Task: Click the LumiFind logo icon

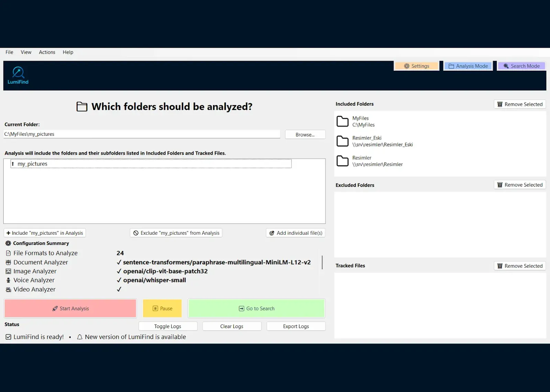Action: tap(18, 75)
